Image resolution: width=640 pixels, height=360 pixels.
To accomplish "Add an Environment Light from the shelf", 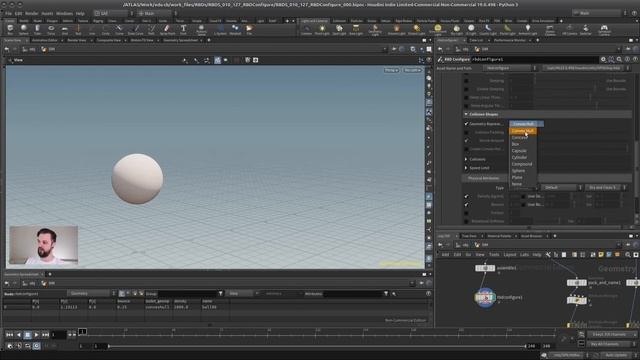I will point(438,29).
